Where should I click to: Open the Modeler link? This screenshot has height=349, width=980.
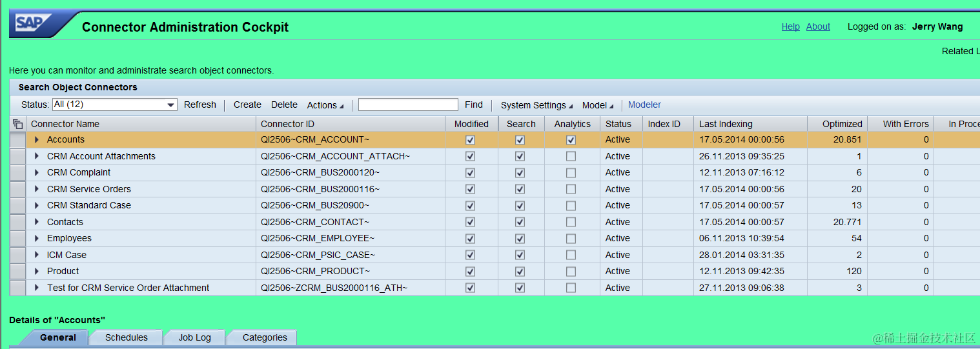[644, 105]
